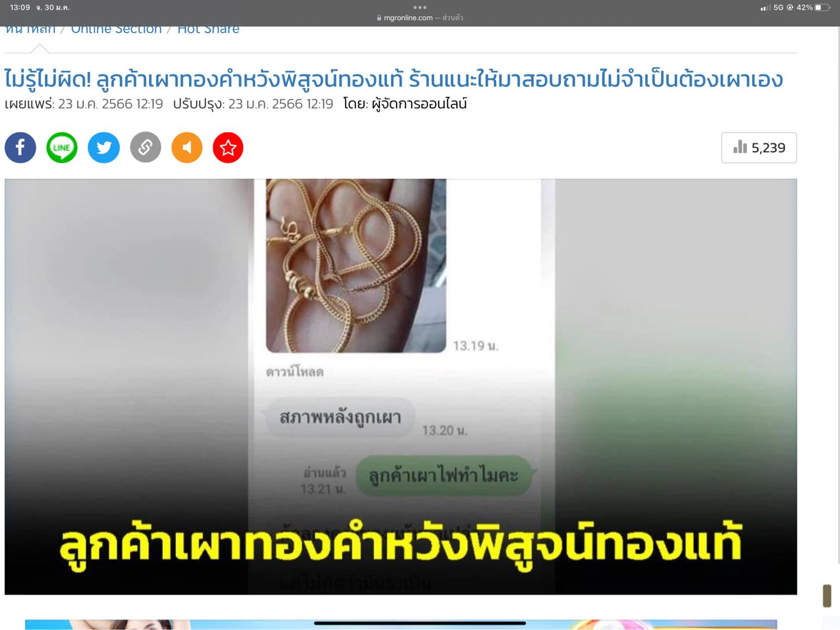Tap the three-dot multitasking menu at top
The width and height of the screenshot is (840, 630).
pyautogui.click(x=420, y=7)
